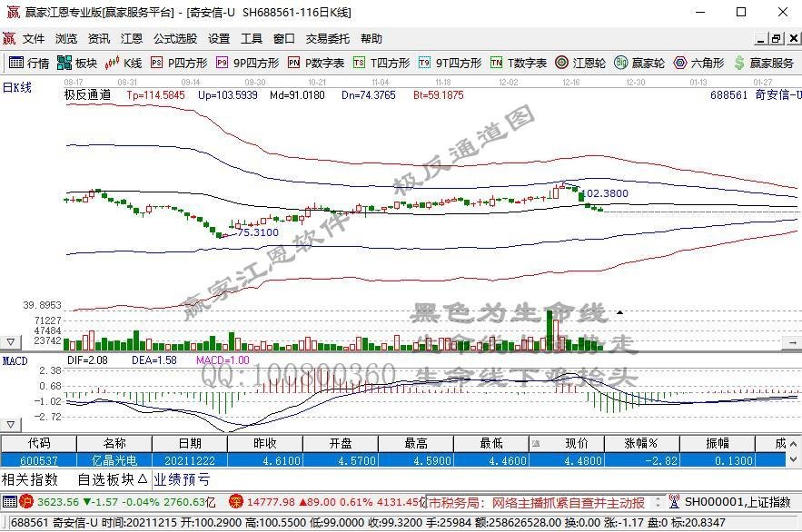Click the 75.3100 low price label
Image resolution: width=802 pixels, height=532 pixels.
258,232
